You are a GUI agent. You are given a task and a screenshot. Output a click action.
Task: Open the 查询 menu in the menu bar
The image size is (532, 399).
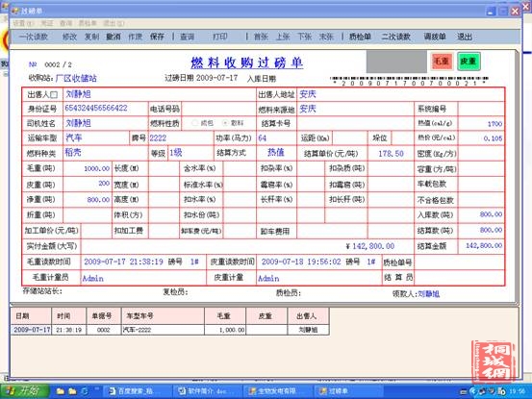(x=65, y=23)
